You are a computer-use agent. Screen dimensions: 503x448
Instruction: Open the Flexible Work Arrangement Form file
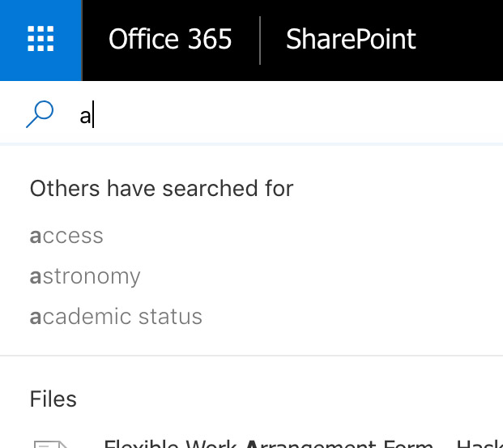[303, 443]
